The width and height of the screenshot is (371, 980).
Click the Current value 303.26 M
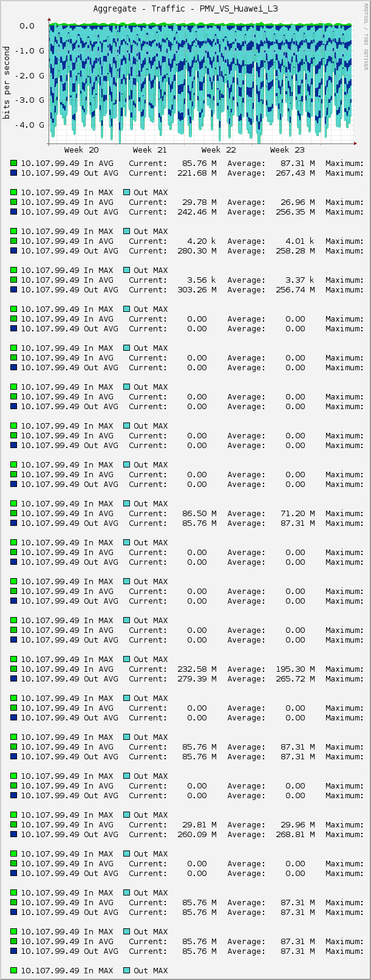click(197, 290)
